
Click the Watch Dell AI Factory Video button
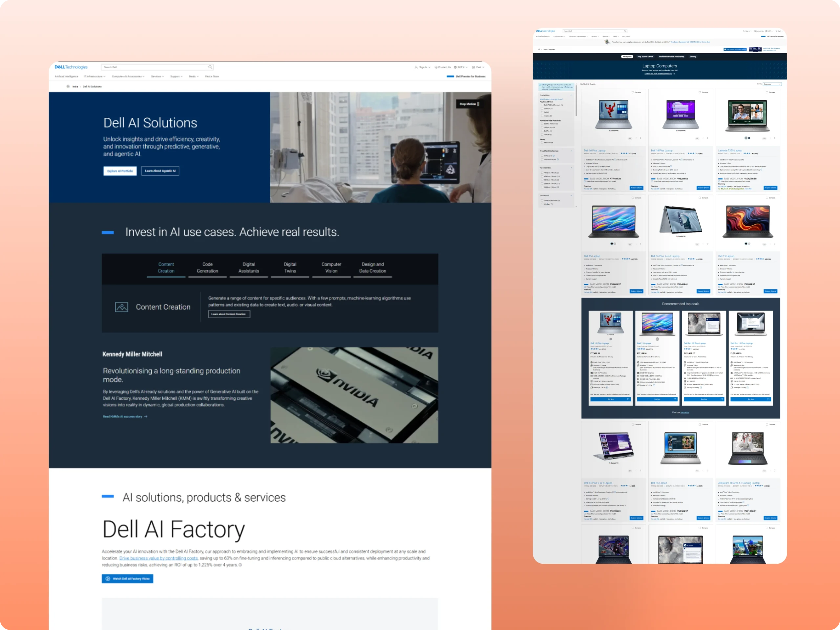(128, 579)
